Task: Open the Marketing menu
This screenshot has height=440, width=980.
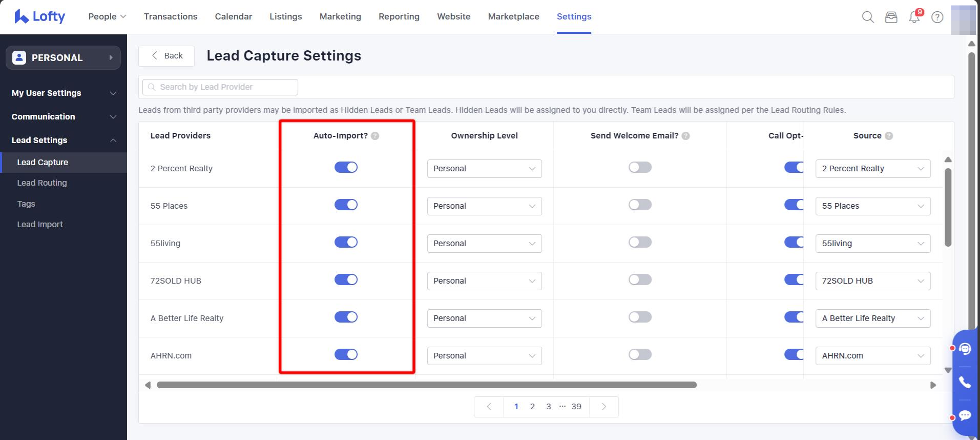Action: [x=340, y=16]
